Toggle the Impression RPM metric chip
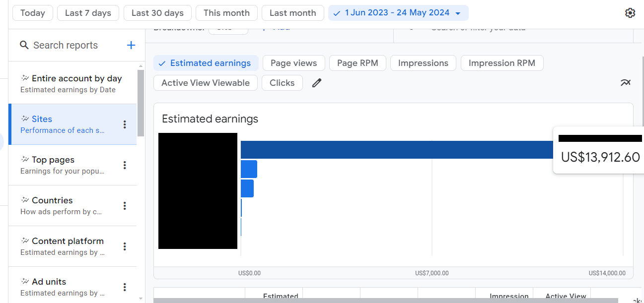 coord(502,63)
